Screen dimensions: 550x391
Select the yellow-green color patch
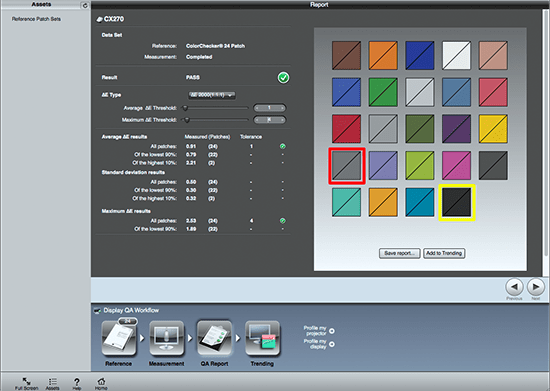click(x=420, y=166)
